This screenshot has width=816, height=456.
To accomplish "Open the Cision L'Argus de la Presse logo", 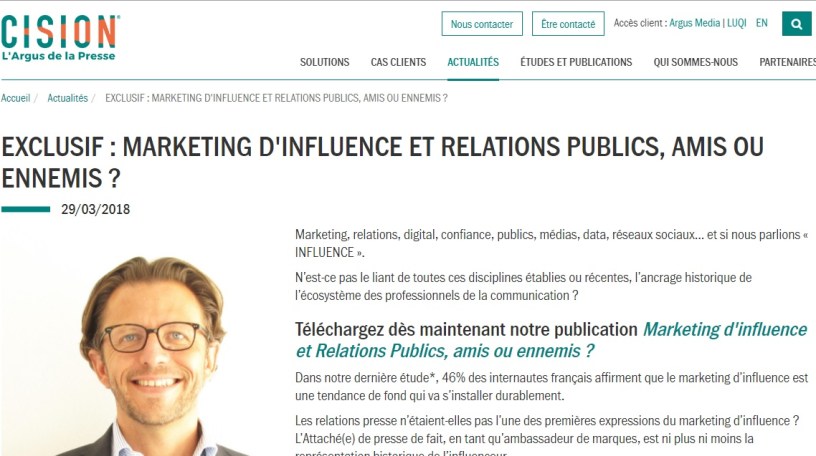I will (60, 38).
